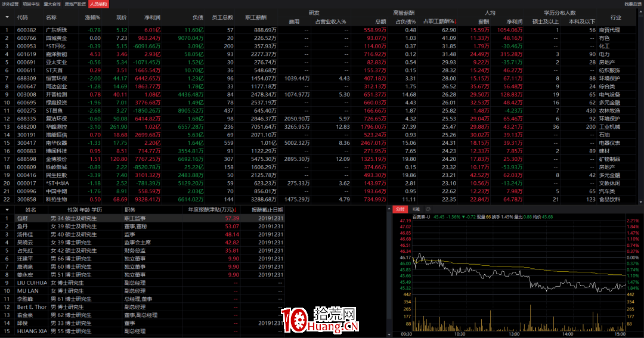Image resolution: width=644 pixels, height=338 pixels.
Task: Sort by the 代码 column header
Action: [22, 17]
